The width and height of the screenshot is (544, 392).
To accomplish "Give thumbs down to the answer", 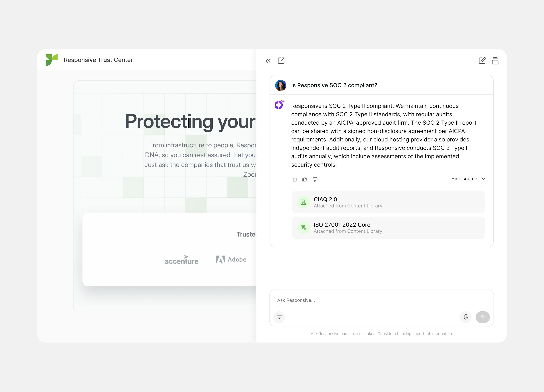I will [x=315, y=179].
